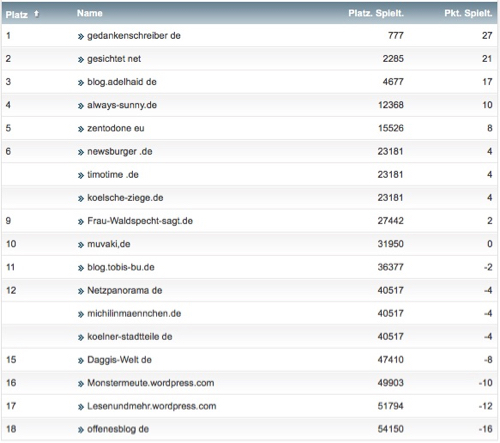
Task: Select points value -12 for Lesenundmehr.wordpress.com
Action: [x=485, y=406]
